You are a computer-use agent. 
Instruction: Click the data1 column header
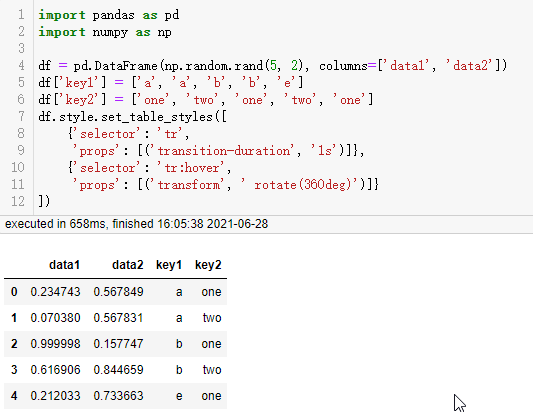64,265
